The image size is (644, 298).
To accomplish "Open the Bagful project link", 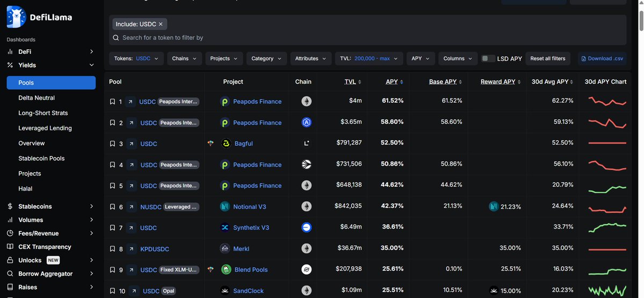I will coord(243,144).
